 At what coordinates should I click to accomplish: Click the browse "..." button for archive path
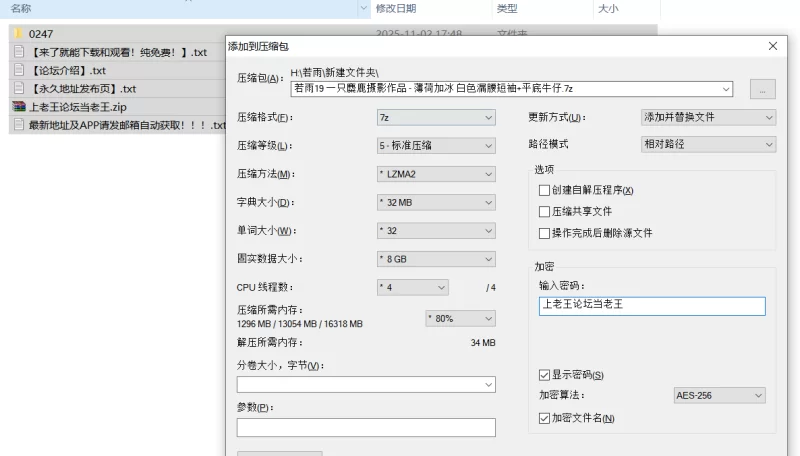tap(761, 89)
